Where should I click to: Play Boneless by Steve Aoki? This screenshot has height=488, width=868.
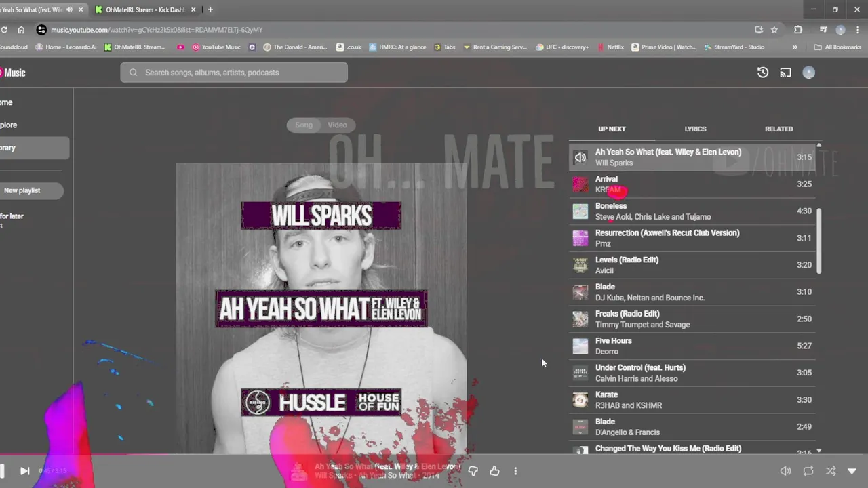click(x=692, y=211)
